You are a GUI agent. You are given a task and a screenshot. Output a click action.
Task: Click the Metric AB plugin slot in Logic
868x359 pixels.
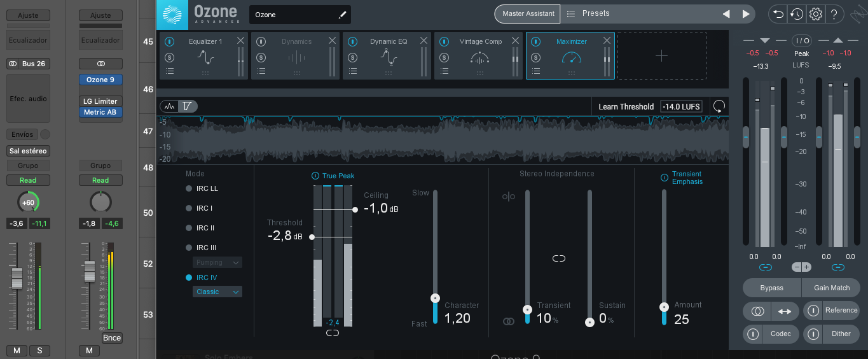(100, 112)
